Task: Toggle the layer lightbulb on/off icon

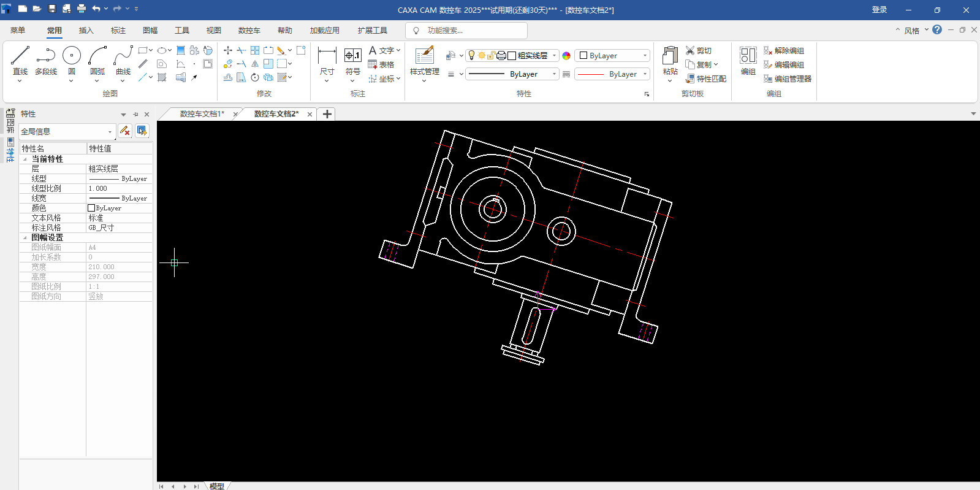Action: pos(471,56)
